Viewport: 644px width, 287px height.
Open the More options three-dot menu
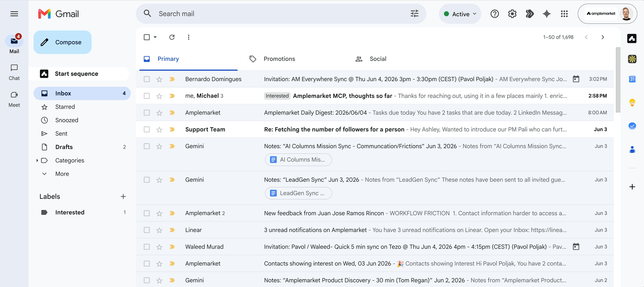189,37
